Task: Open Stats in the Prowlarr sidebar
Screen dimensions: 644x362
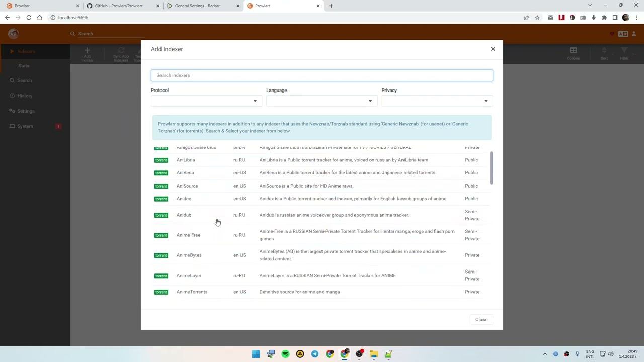Action: point(24,66)
